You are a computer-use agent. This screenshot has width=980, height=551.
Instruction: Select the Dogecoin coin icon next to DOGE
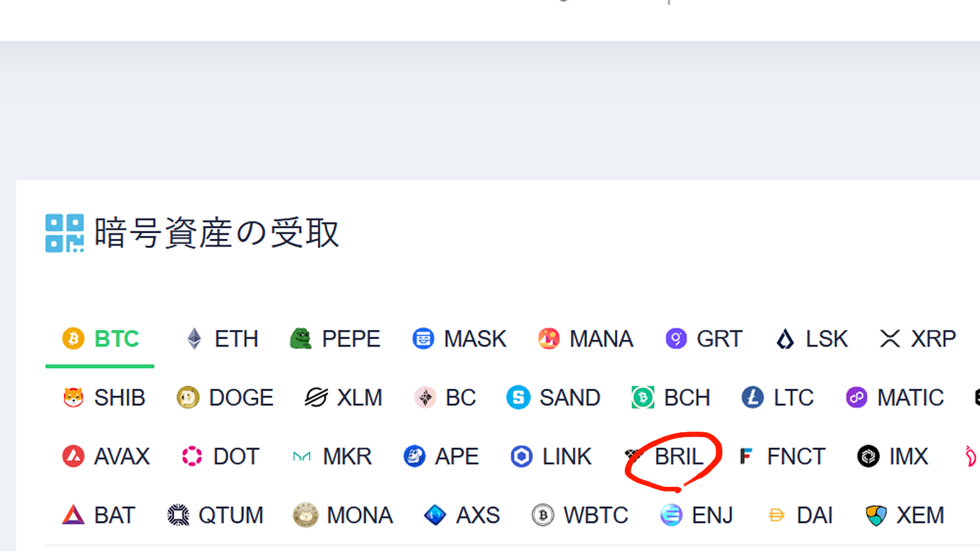tap(187, 397)
